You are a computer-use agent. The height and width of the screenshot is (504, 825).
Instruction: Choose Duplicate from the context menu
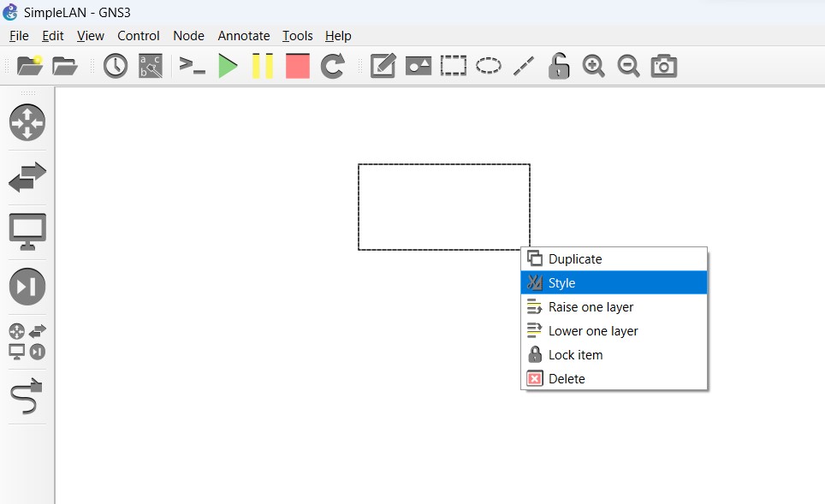coord(614,258)
